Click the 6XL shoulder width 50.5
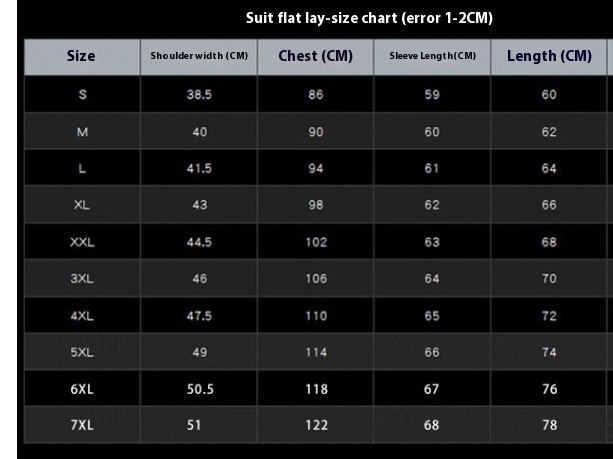 click(x=200, y=389)
